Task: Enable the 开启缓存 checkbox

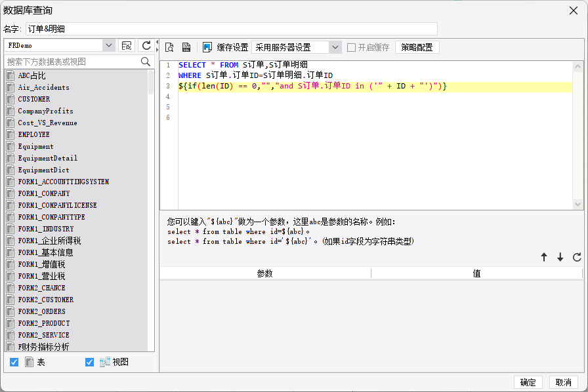Action: click(x=351, y=48)
